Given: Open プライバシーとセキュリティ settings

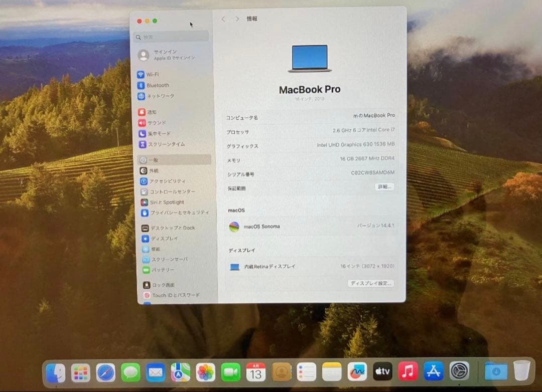Looking at the screenshot, I should click(175, 213).
